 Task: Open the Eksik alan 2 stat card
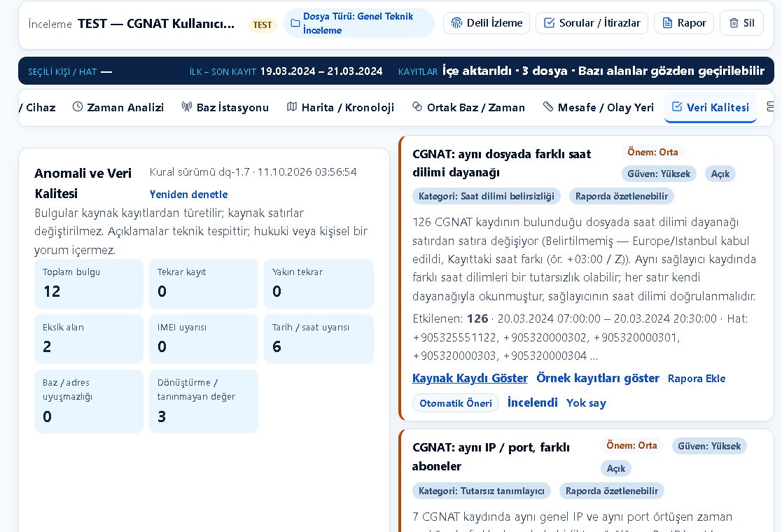point(89,339)
